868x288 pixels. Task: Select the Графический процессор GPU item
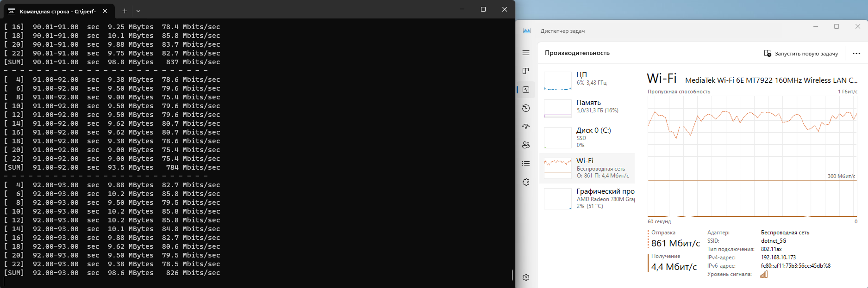point(587,199)
